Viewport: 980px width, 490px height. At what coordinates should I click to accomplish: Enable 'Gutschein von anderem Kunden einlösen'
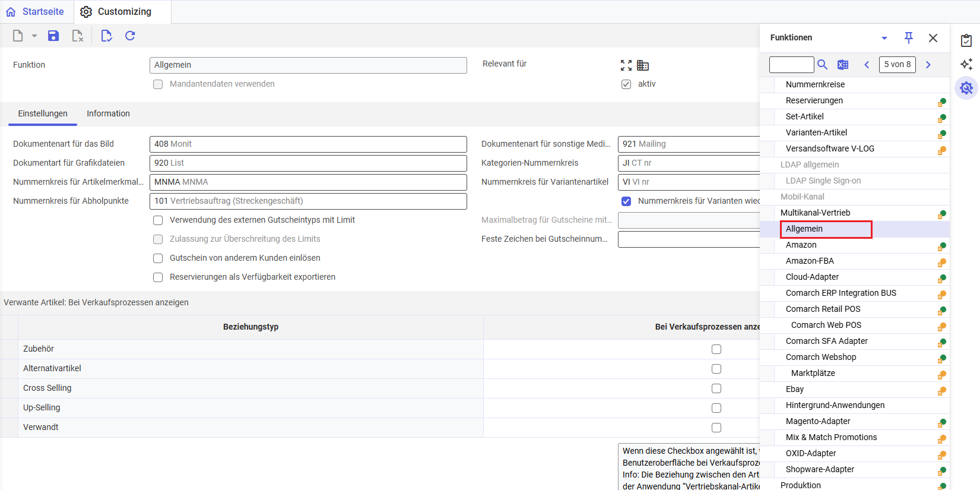coord(158,258)
